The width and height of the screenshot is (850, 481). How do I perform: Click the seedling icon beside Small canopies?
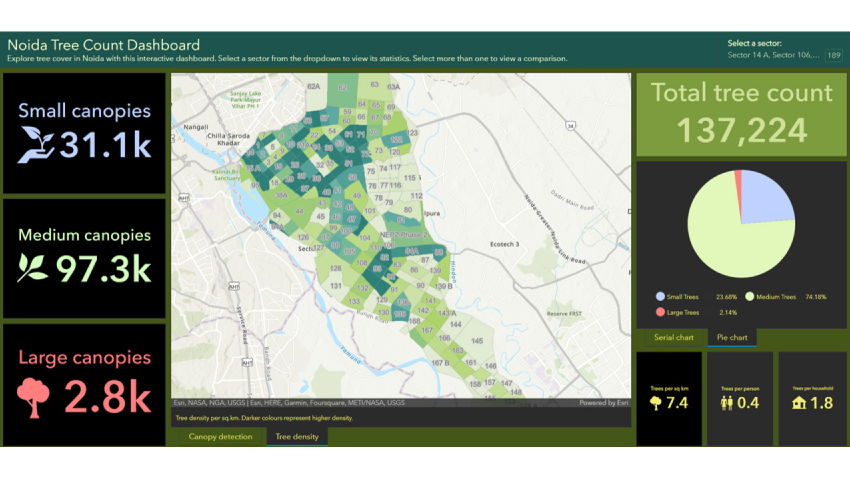tap(36, 144)
